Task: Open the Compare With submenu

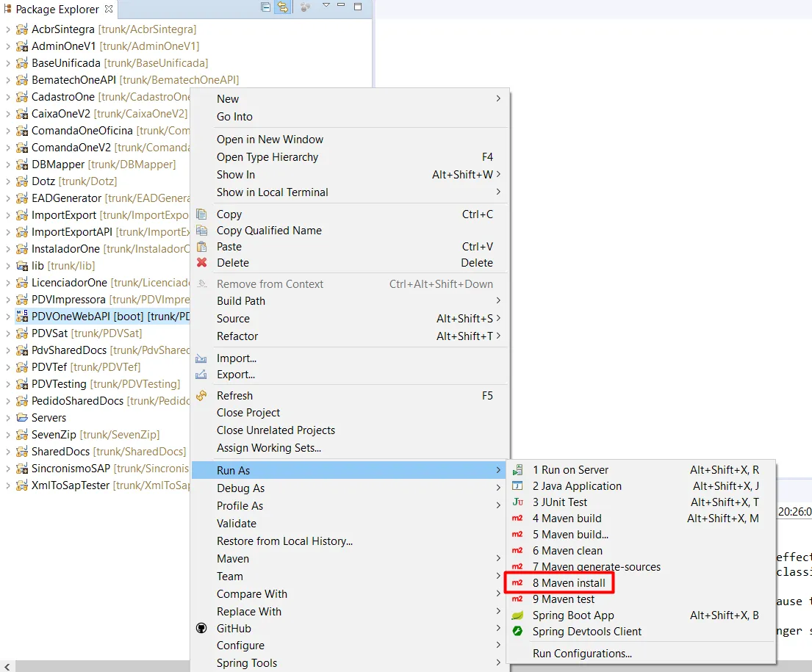Action: 350,594
